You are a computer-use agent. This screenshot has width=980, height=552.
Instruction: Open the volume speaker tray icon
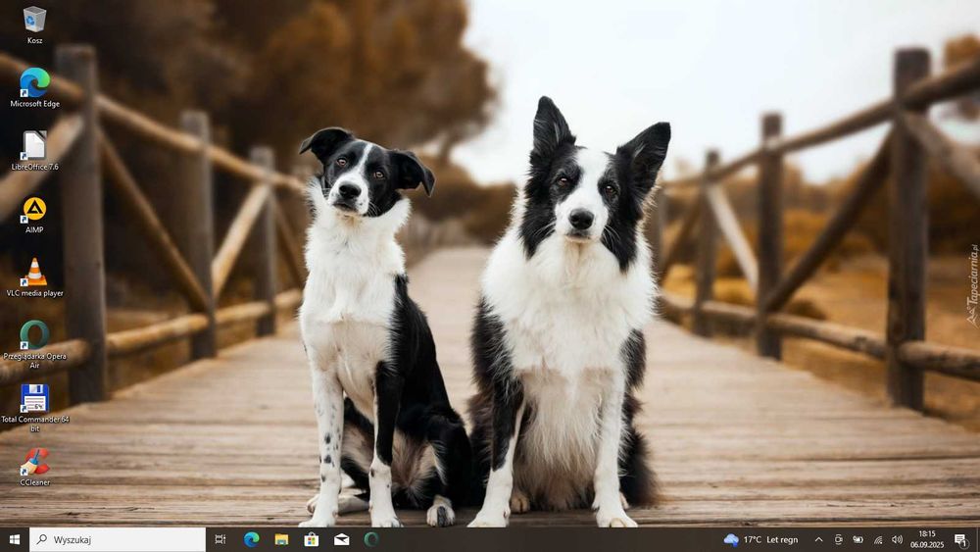898,539
